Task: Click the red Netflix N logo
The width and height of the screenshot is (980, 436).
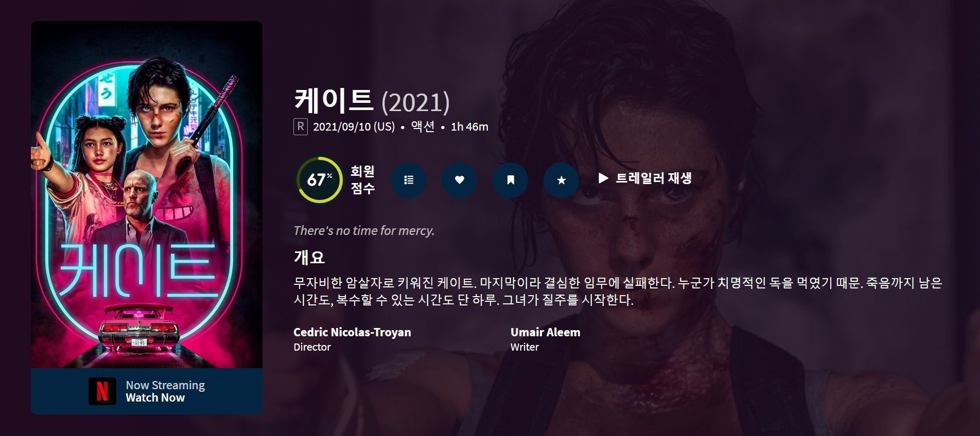Action: [102, 391]
